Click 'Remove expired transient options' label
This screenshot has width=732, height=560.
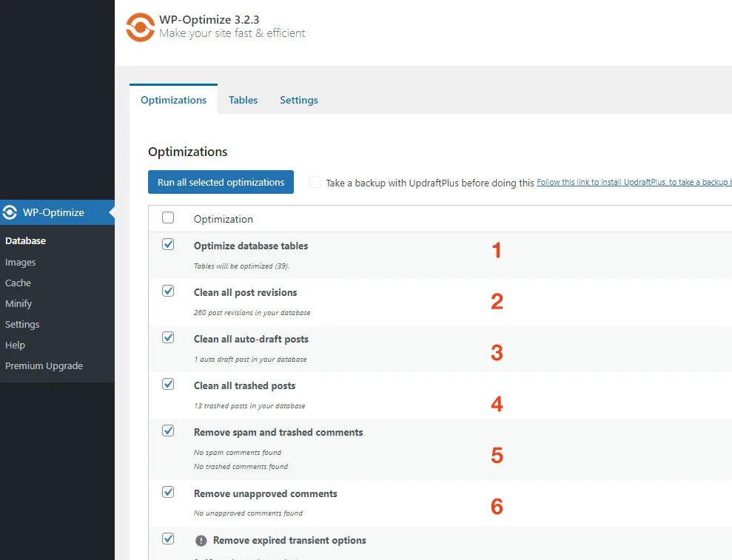point(289,541)
